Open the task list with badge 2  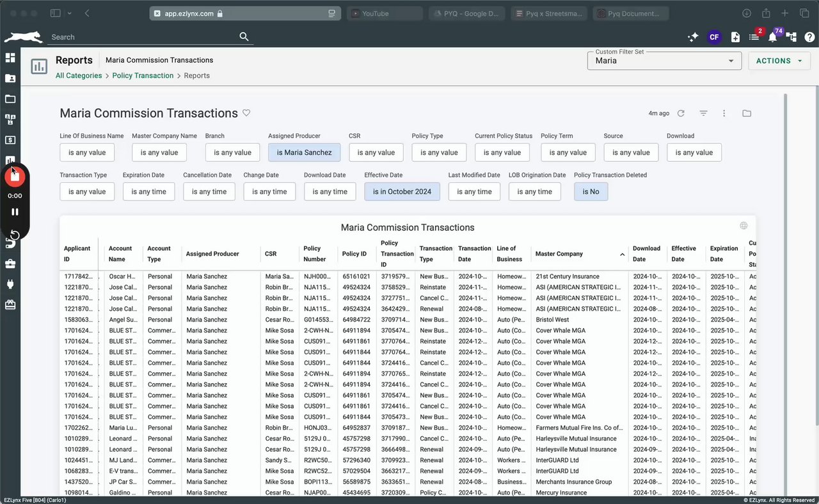(x=755, y=36)
